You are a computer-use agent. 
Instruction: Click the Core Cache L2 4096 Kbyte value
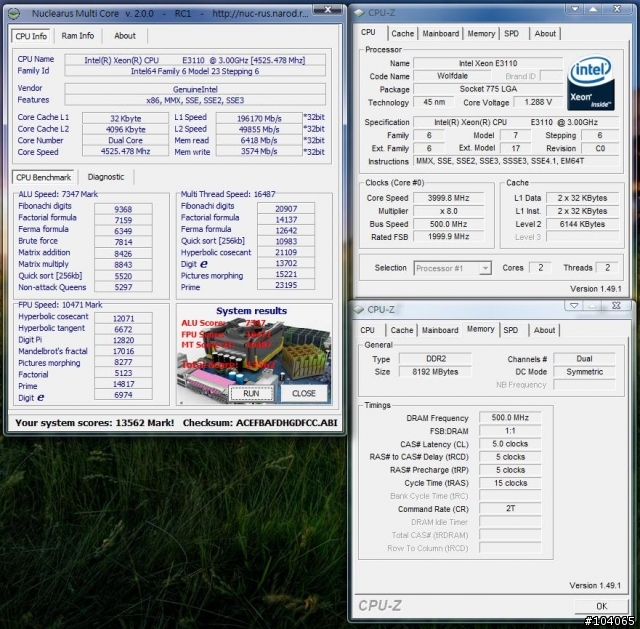pyautogui.click(x=125, y=129)
